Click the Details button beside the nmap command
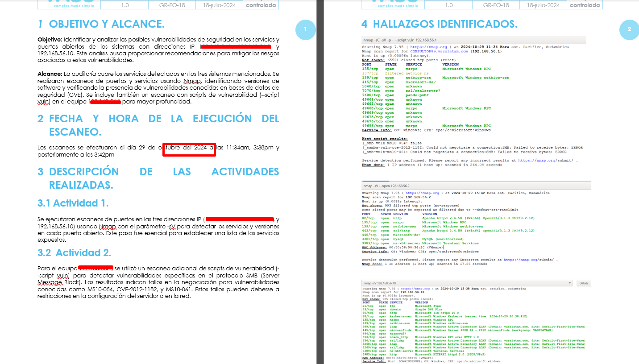This screenshot has width=639, height=364. click(x=583, y=283)
